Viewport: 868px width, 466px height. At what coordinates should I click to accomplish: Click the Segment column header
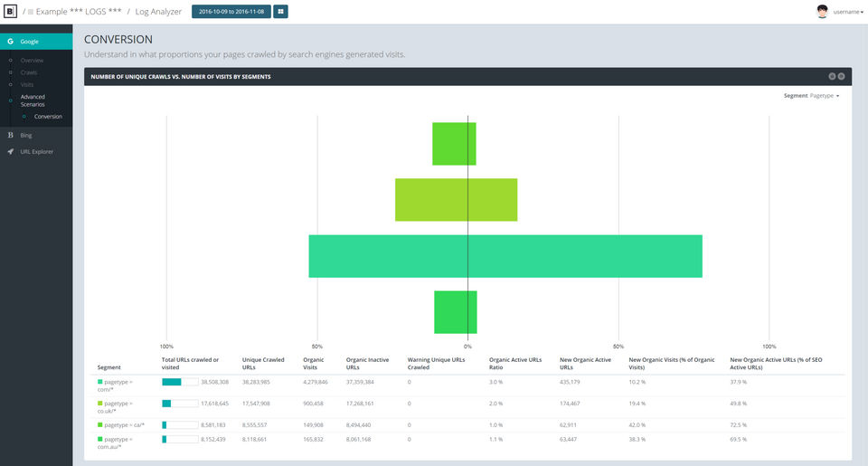tap(109, 367)
